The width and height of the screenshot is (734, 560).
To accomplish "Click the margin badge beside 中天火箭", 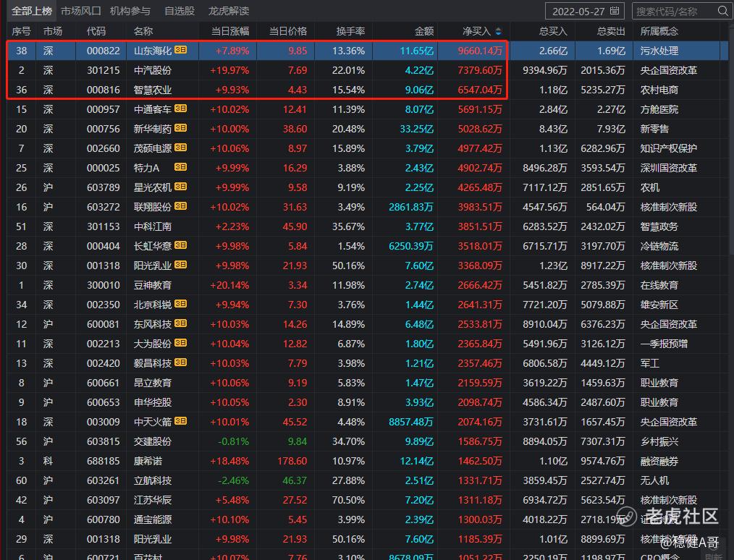I will coord(181,421).
